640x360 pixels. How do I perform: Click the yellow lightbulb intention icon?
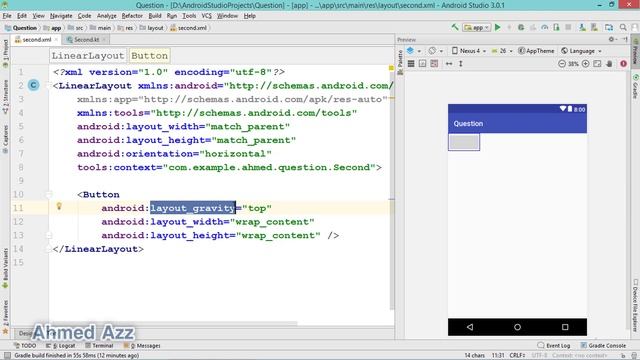click(x=59, y=206)
